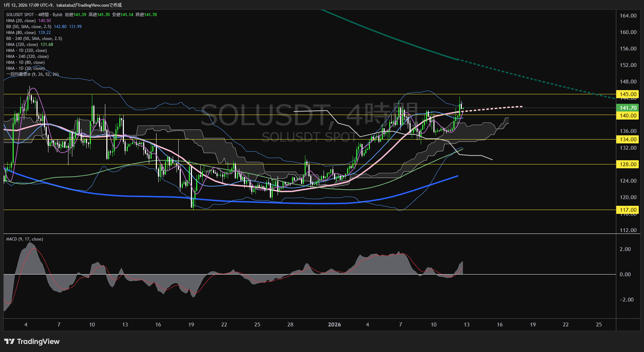
Task: Select the HMA · 1D (320, close) legend
Action: [x=26, y=50]
